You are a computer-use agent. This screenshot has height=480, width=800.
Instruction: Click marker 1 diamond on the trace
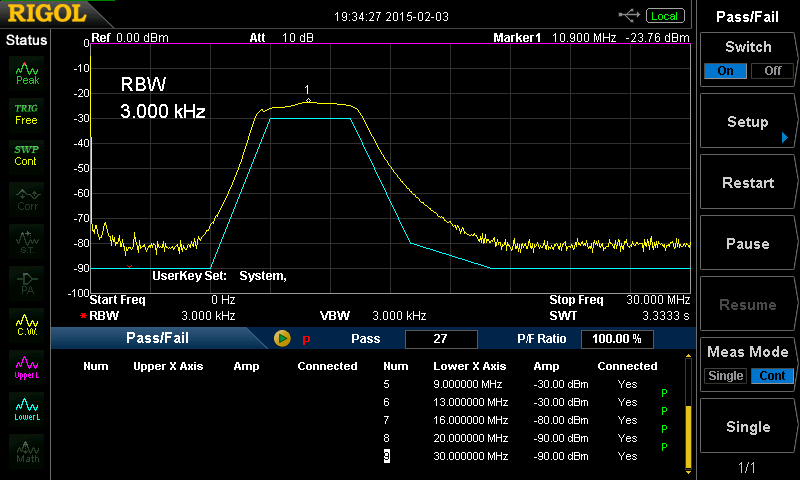308,100
